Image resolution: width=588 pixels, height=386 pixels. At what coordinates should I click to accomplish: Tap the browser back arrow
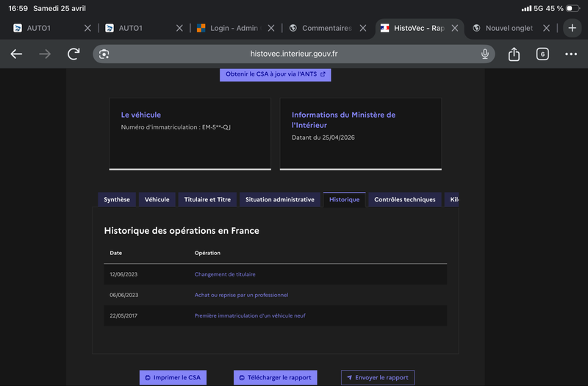(x=16, y=54)
